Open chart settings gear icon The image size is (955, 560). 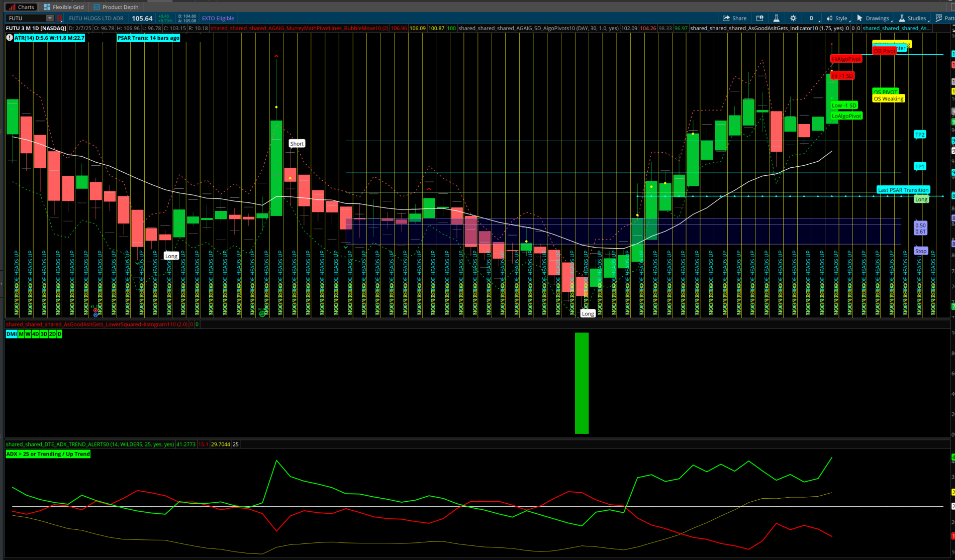click(793, 18)
